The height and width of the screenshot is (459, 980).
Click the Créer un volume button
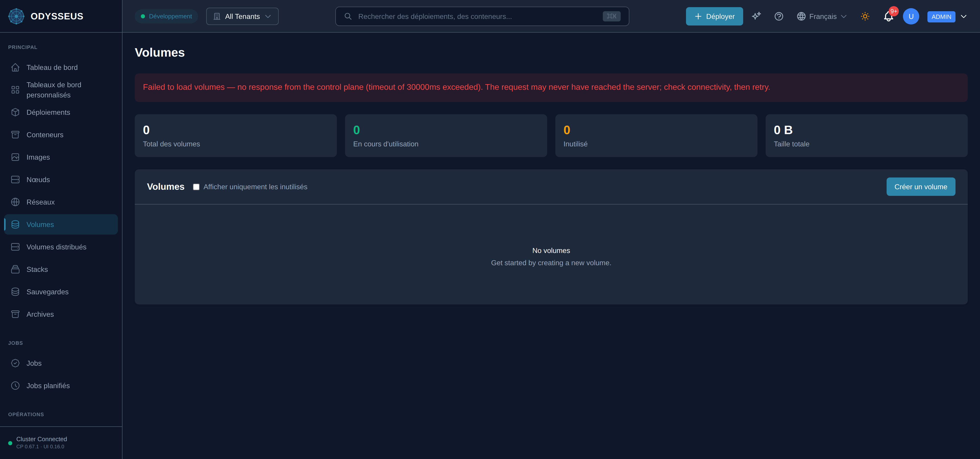pos(921,187)
